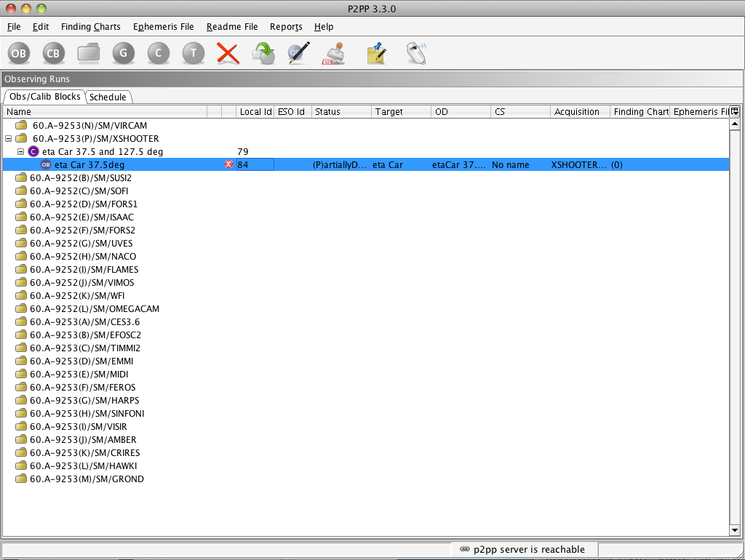
Task: Open the Ephemeris File menu
Action: 164,27
